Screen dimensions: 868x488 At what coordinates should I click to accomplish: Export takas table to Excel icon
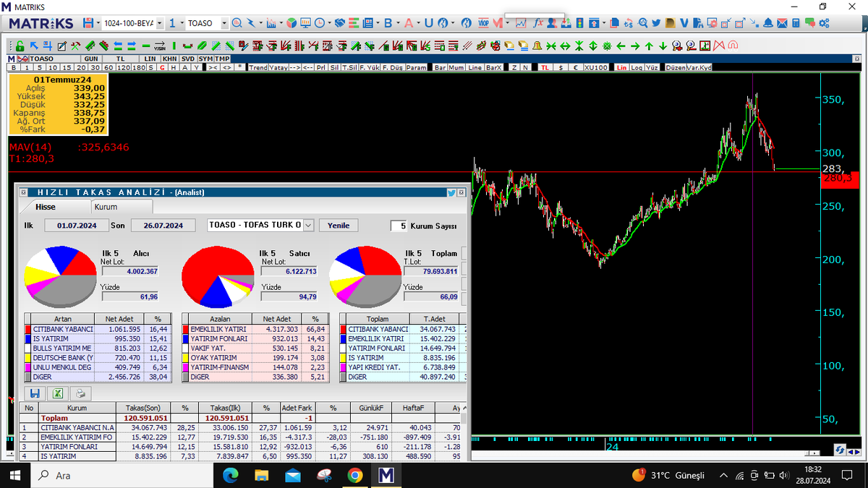[58, 393]
